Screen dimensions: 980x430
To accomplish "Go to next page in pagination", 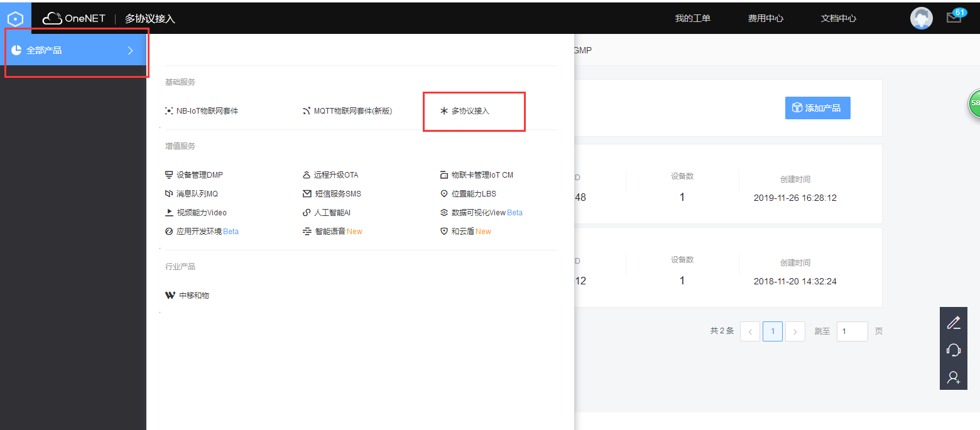I will pyautogui.click(x=795, y=331).
